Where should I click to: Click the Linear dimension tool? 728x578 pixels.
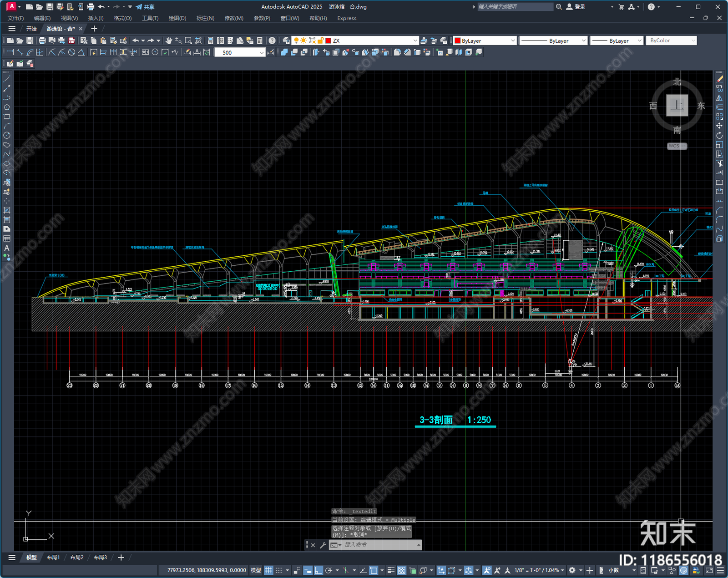pos(10,52)
